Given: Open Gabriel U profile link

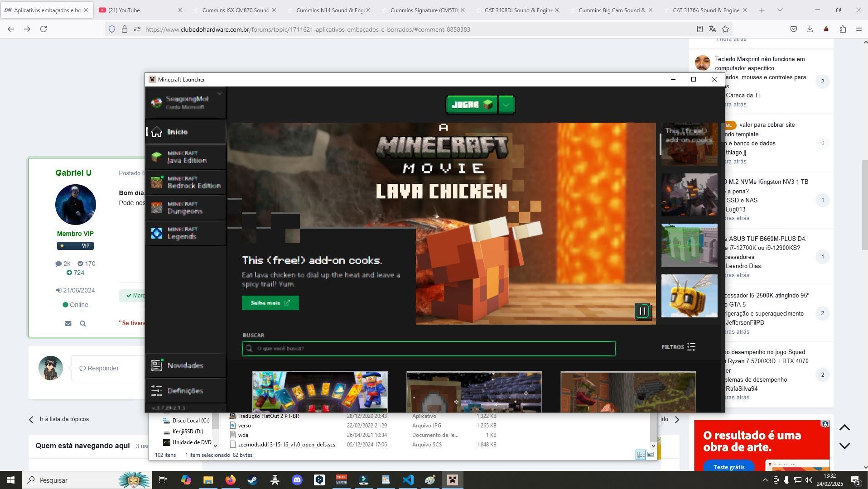Looking at the screenshot, I should tap(73, 173).
